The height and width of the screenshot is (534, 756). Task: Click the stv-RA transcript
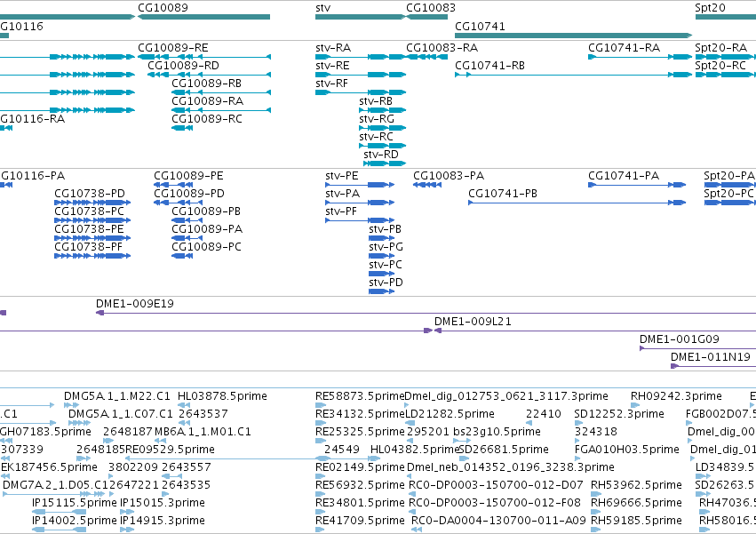tap(361, 57)
